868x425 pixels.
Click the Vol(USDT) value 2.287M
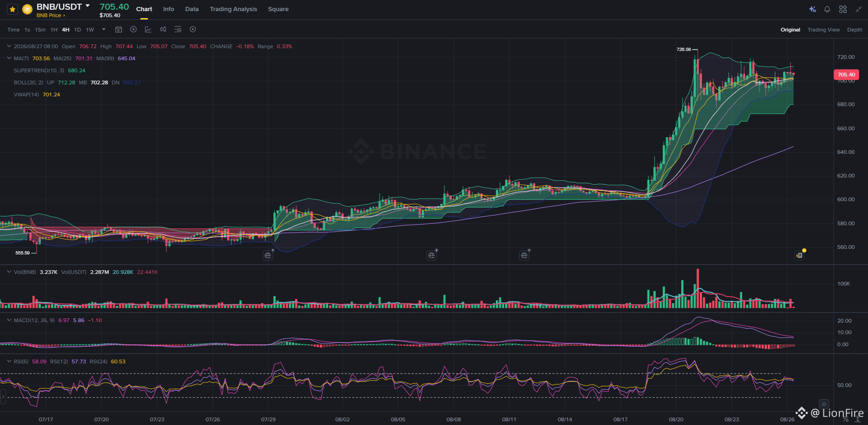(x=100, y=272)
